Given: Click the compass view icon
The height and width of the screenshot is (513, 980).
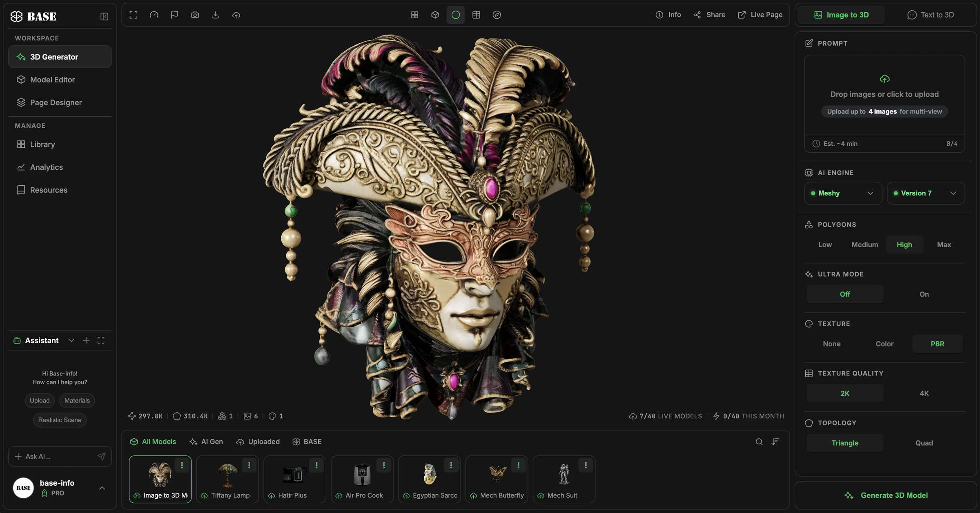Looking at the screenshot, I should [x=497, y=15].
